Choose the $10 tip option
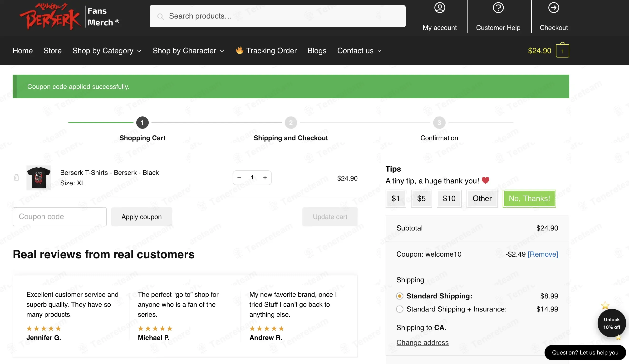Viewport: 629px width, 364px height. [x=449, y=198]
